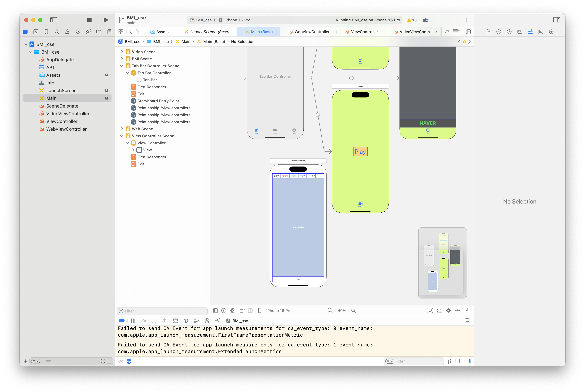Open the Attributes inspector icon
Screen dimensions: 585x392
click(530, 32)
